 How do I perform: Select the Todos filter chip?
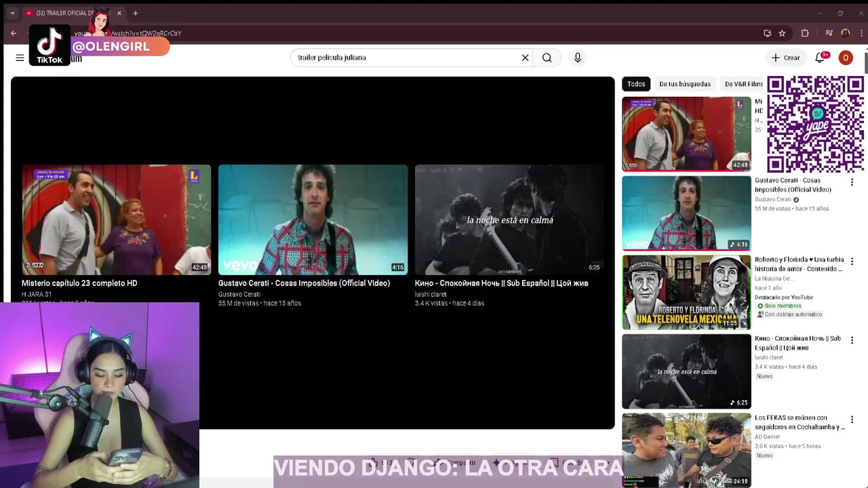coord(636,84)
